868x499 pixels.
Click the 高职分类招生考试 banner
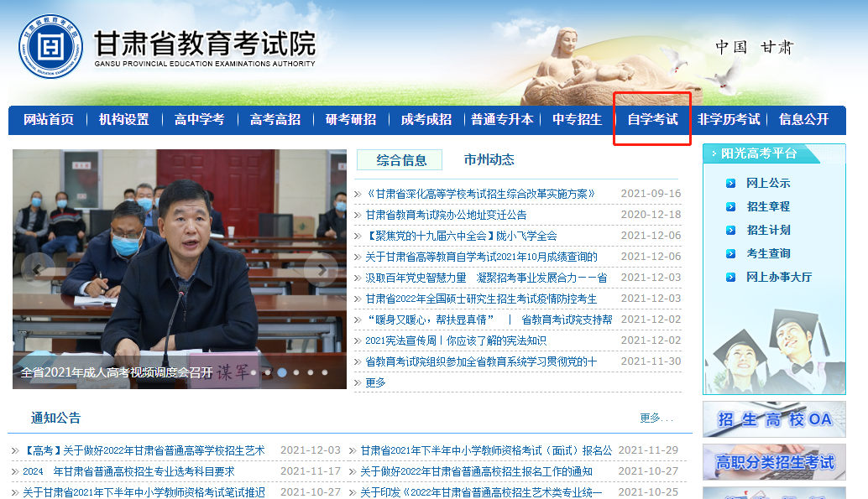pyautogui.click(x=775, y=462)
